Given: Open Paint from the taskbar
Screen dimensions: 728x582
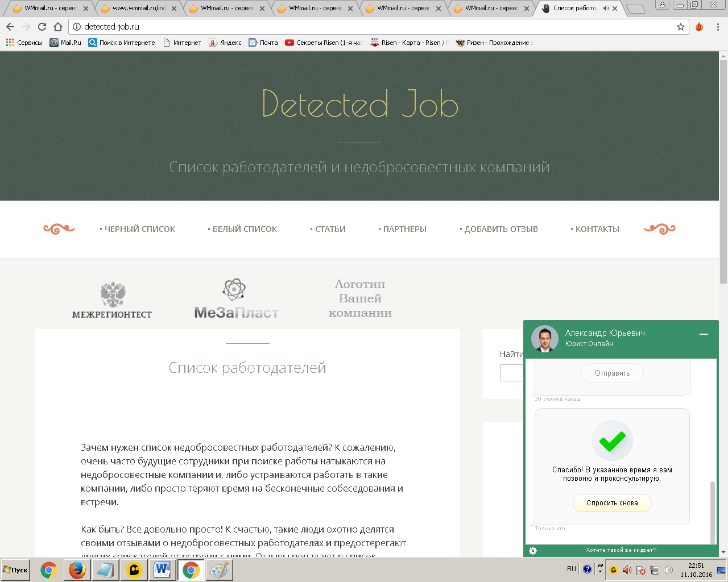Looking at the screenshot, I should [219, 570].
